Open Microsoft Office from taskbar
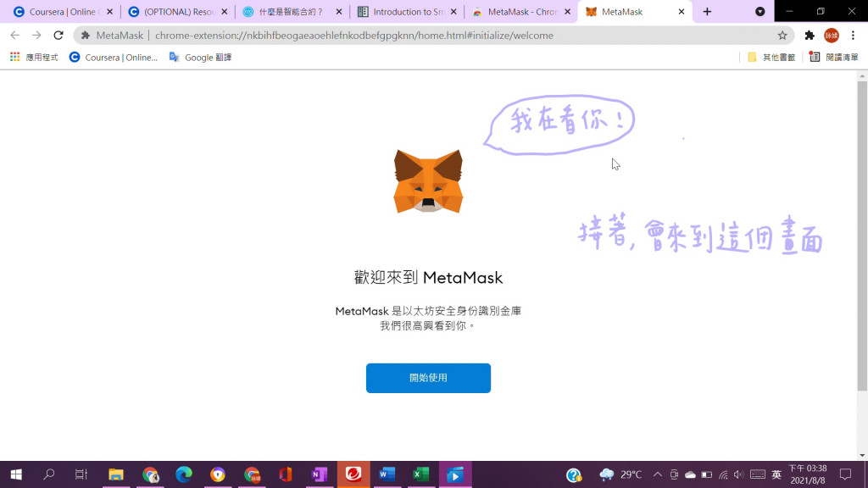Image resolution: width=868 pixels, height=488 pixels. (x=286, y=474)
